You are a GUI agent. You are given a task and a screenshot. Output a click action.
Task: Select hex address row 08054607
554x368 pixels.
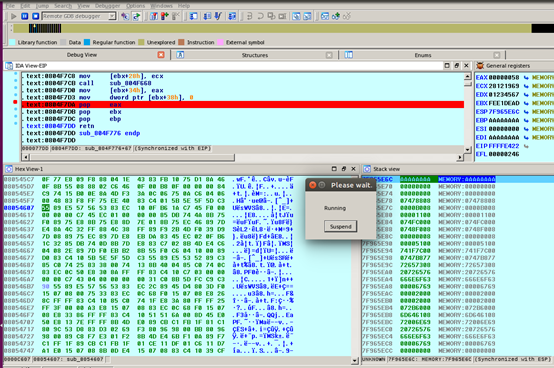point(19,208)
